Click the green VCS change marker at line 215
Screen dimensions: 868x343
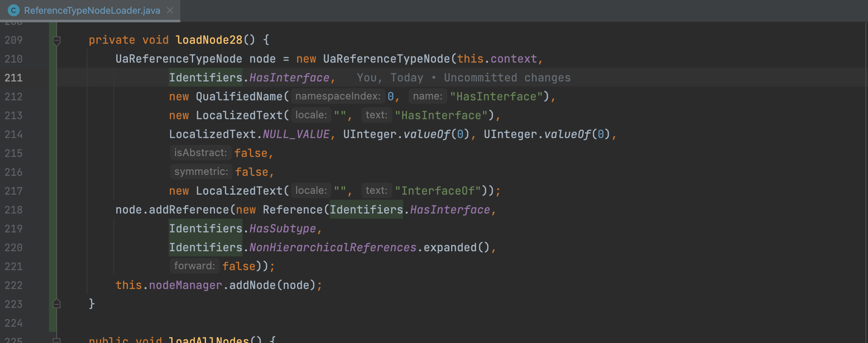pyautogui.click(x=53, y=153)
